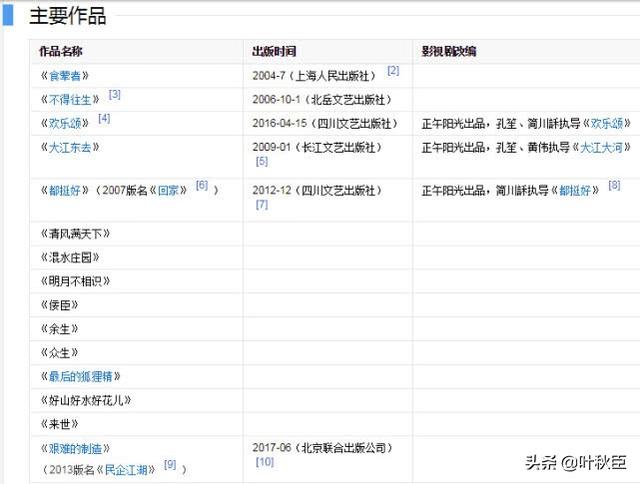Select the 《好山好水好花儿》 row text

pos(86,400)
